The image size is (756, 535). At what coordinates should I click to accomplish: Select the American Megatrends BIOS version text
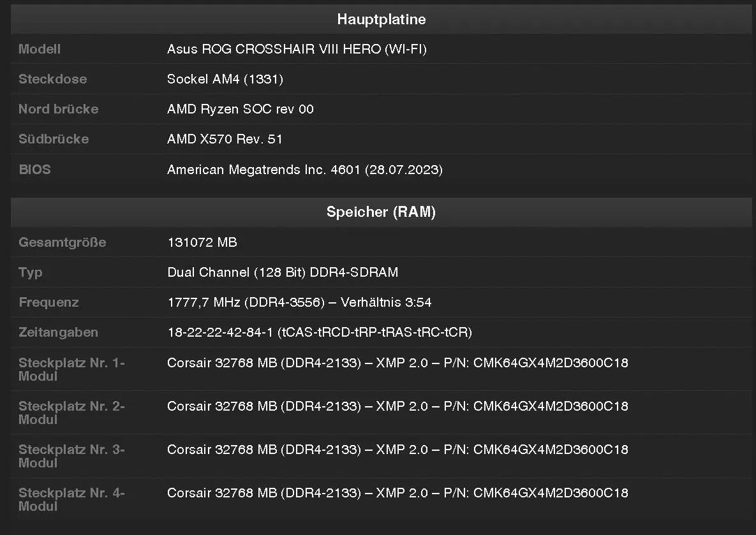pyautogui.click(x=305, y=170)
